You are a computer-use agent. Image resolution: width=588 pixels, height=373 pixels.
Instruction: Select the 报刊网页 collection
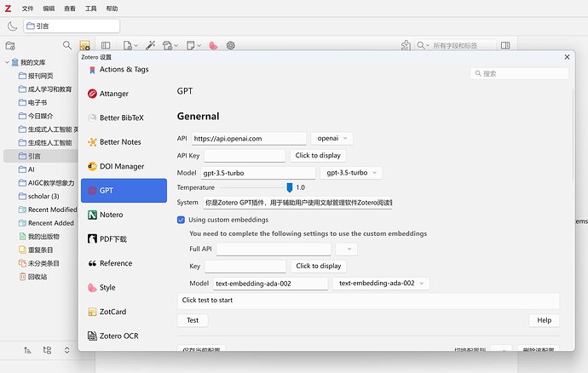[41, 76]
